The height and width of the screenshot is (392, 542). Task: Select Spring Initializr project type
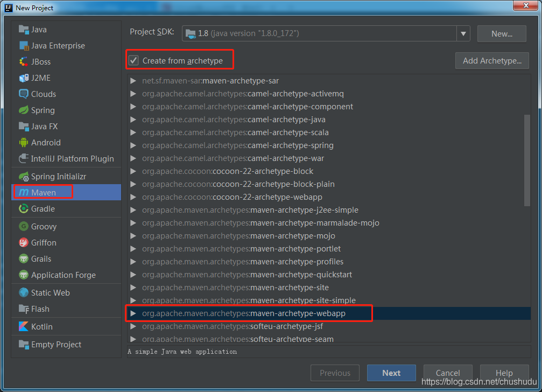[x=66, y=177]
